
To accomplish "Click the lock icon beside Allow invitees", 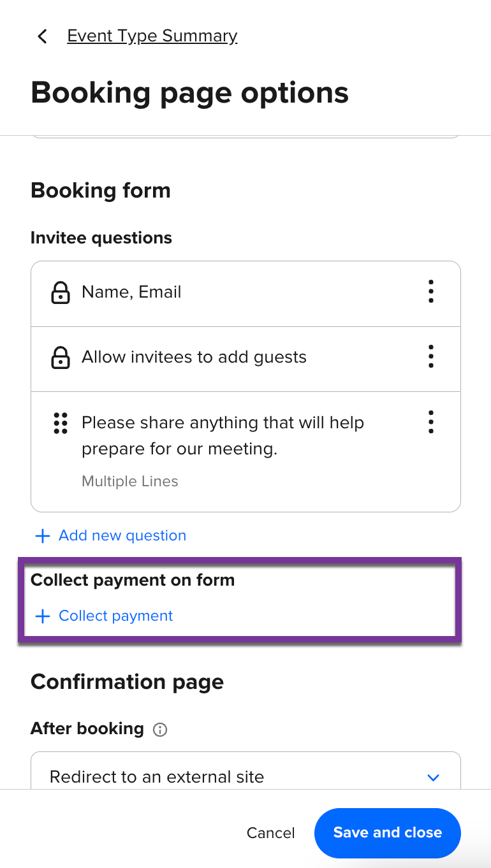I will [61, 358].
